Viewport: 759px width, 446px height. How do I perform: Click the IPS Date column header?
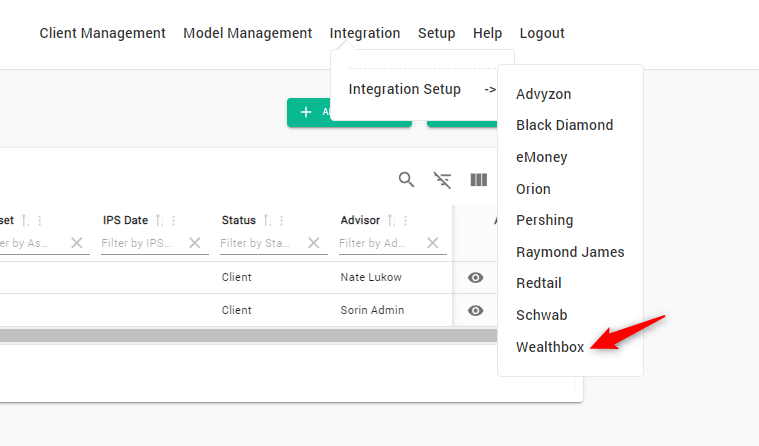tap(125, 220)
